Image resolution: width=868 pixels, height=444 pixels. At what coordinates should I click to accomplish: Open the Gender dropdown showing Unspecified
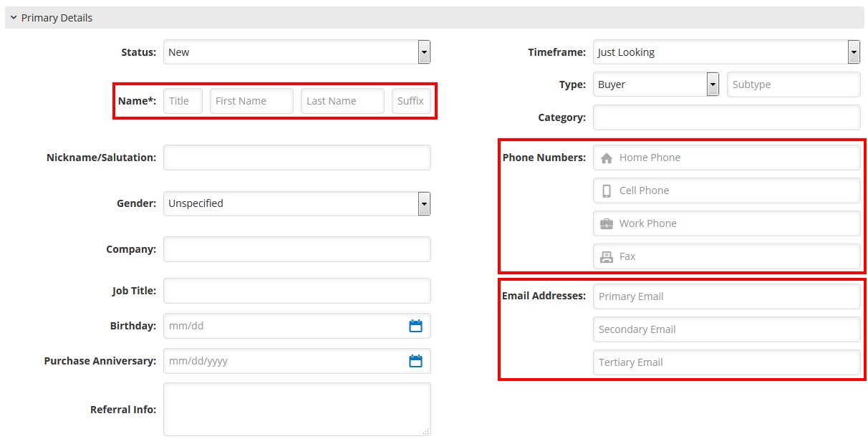(297, 203)
